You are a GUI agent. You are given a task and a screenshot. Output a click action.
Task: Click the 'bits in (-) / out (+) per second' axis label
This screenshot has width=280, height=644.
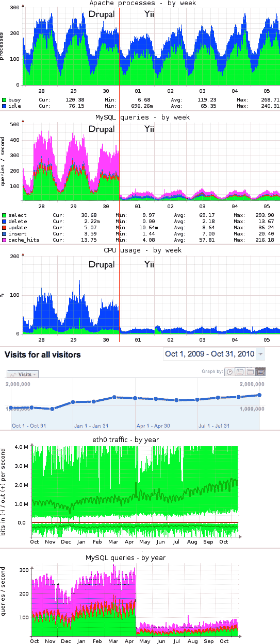coord(4,492)
